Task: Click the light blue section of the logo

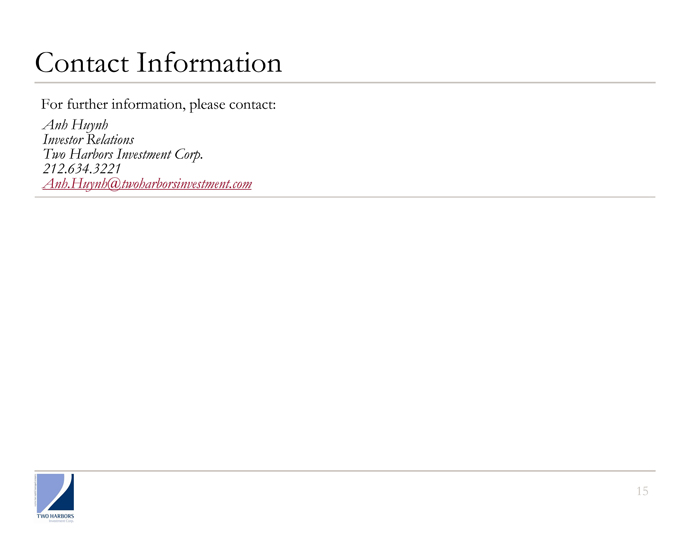Action: click(x=48, y=490)
